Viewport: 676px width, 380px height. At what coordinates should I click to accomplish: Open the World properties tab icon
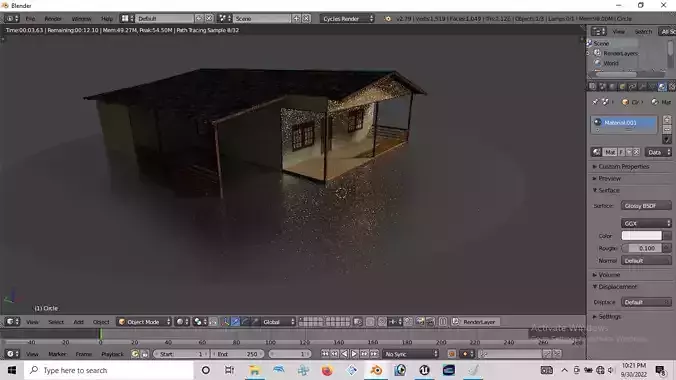[x=612, y=87]
